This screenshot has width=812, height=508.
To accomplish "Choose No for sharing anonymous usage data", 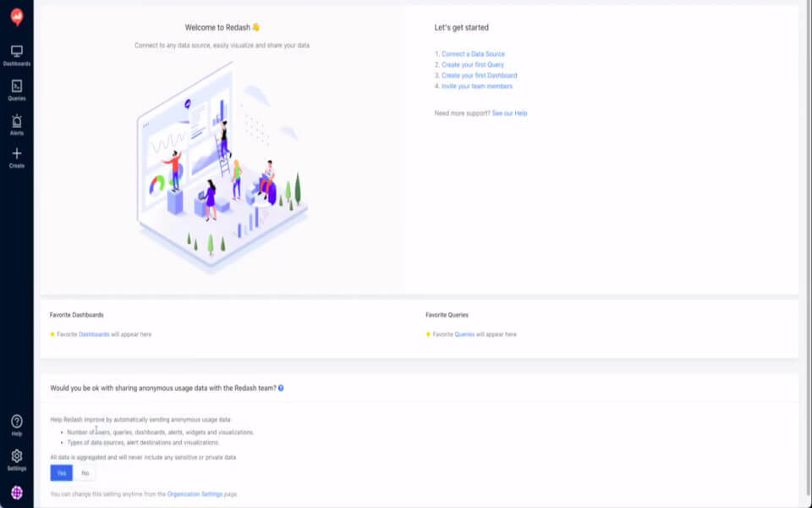I will [x=85, y=472].
